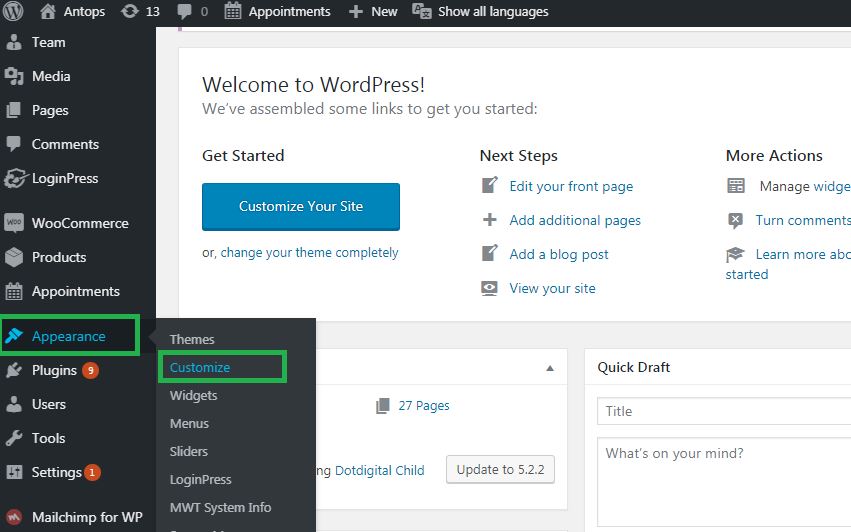Open the 27 Pages link
Viewport: 851px width, 532px height.
coord(423,406)
